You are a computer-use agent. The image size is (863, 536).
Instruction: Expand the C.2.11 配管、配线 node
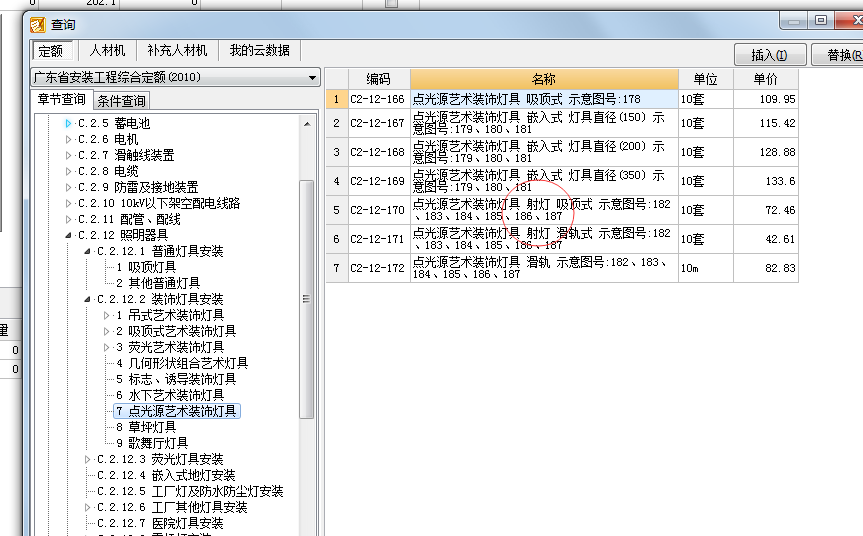[x=68, y=219]
